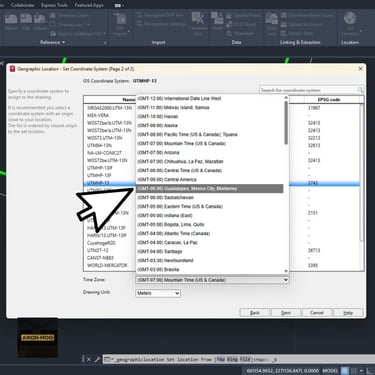Screen dimensions: 375x375
Task: Open the Drawing Unit Meters dropdown
Action: (x=158, y=293)
